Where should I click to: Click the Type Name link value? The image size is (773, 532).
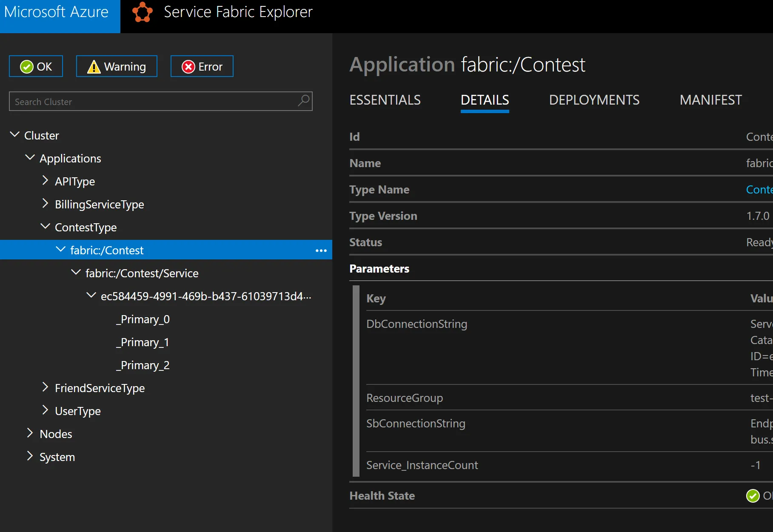pos(759,190)
